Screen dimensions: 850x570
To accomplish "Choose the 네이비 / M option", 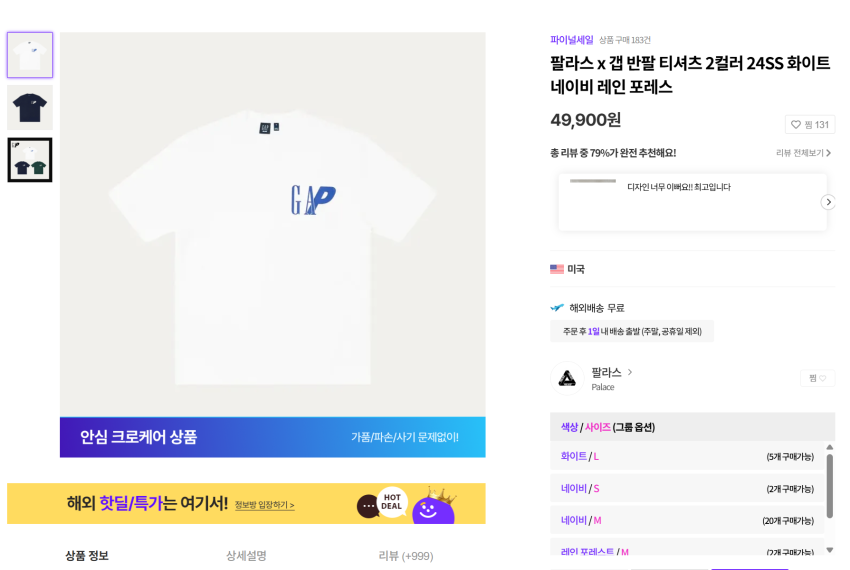I will pyautogui.click(x=689, y=521).
